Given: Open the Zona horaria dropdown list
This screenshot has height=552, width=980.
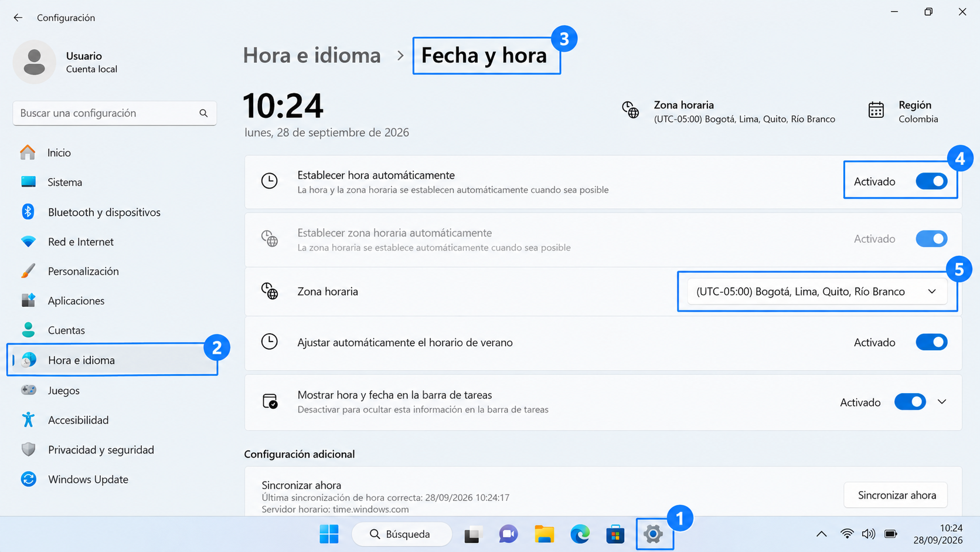Looking at the screenshot, I should pyautogui.click(x=817, y=292).
